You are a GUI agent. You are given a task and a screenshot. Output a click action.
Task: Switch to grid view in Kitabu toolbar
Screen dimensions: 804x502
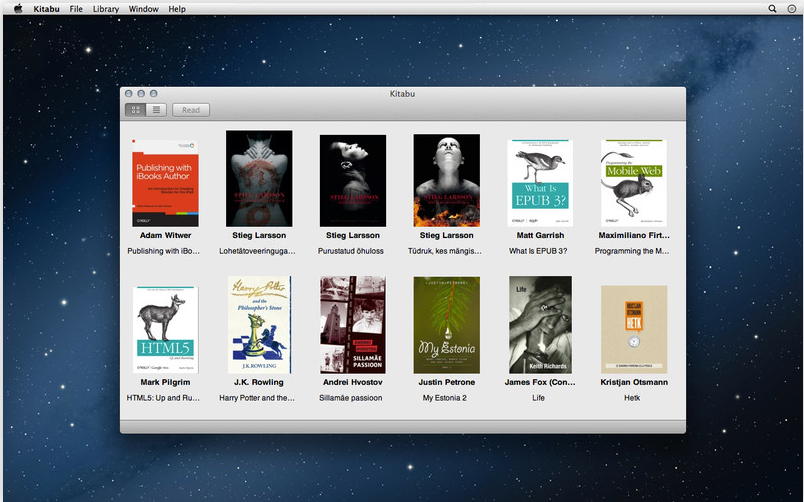click(136, 110)
